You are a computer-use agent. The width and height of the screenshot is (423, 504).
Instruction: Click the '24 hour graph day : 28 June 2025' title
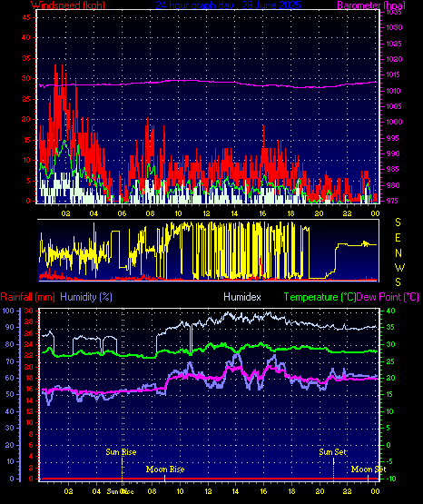click(229, 5)
